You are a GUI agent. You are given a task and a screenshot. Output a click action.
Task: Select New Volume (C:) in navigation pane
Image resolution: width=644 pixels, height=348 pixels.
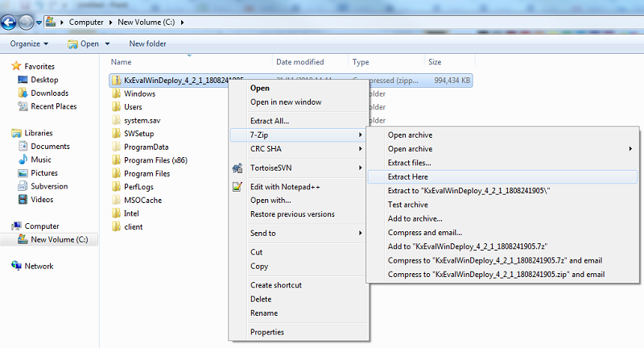click(59, 239)
